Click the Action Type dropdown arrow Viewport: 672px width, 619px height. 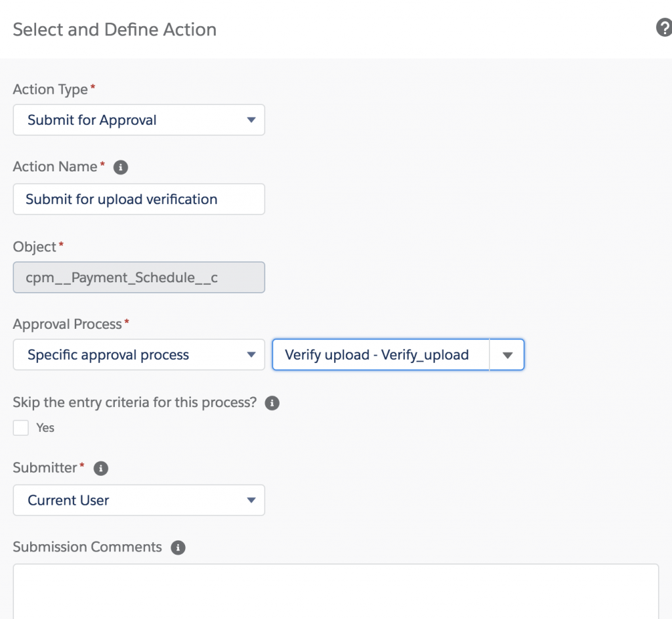(251, 120)
